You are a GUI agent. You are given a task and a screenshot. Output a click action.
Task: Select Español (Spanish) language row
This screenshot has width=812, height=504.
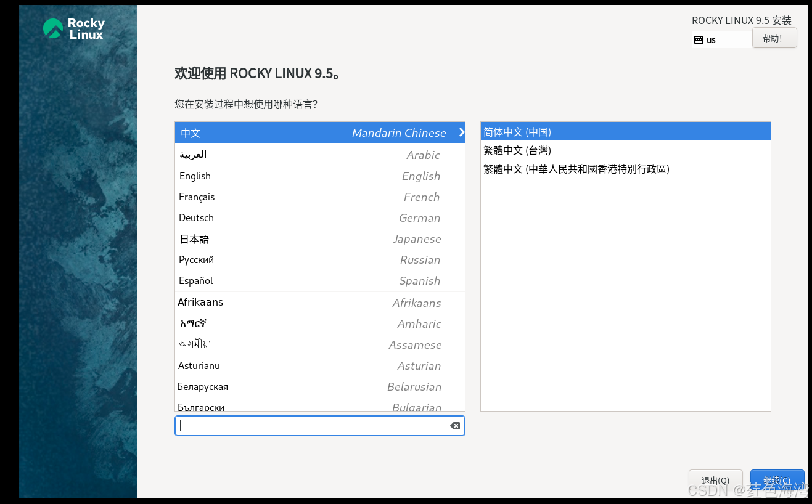tap(319, 280)
